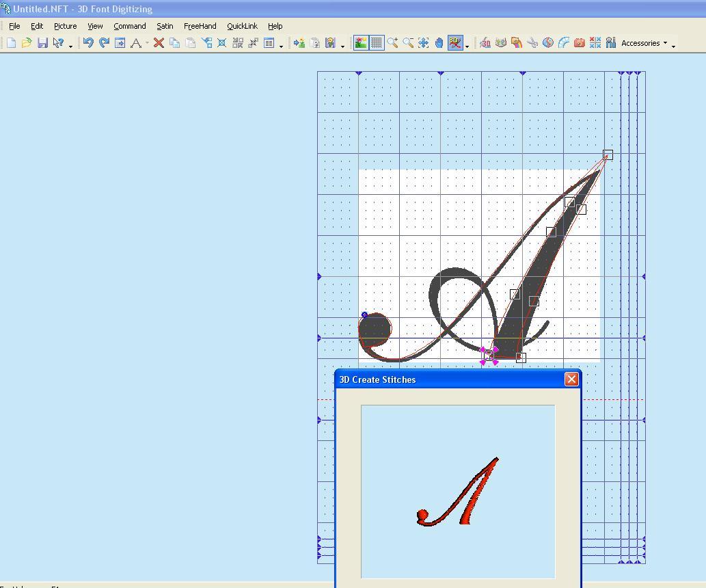Image resolution: width=706 pixels, height=588 pixels.
Task: Open the dropdown arrow beside letter A tool
Action: click(x=147, y=44)
